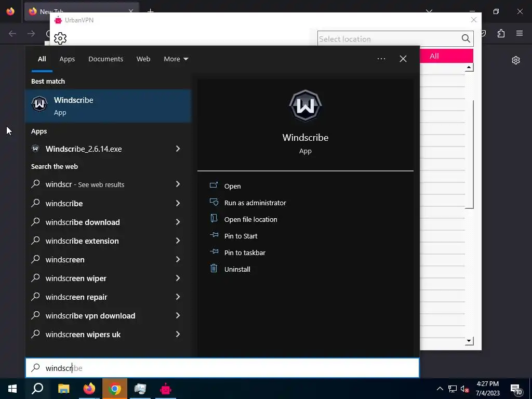Click the Uninstall trash icon

pyautogui.click(x=214, y=269)
